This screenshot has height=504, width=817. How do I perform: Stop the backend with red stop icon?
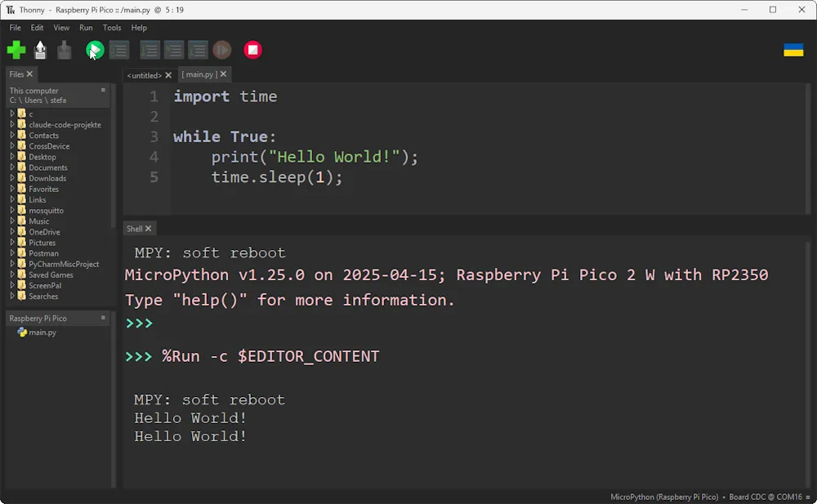(252, 50)
